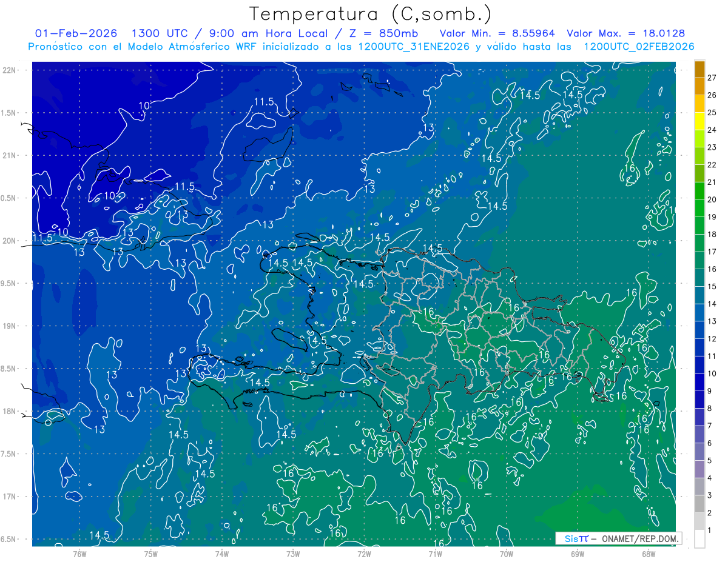This screenshot has height=562, width=728.
Task: Click the "21" label on the color scale
Action: click(x=712, y=182)
